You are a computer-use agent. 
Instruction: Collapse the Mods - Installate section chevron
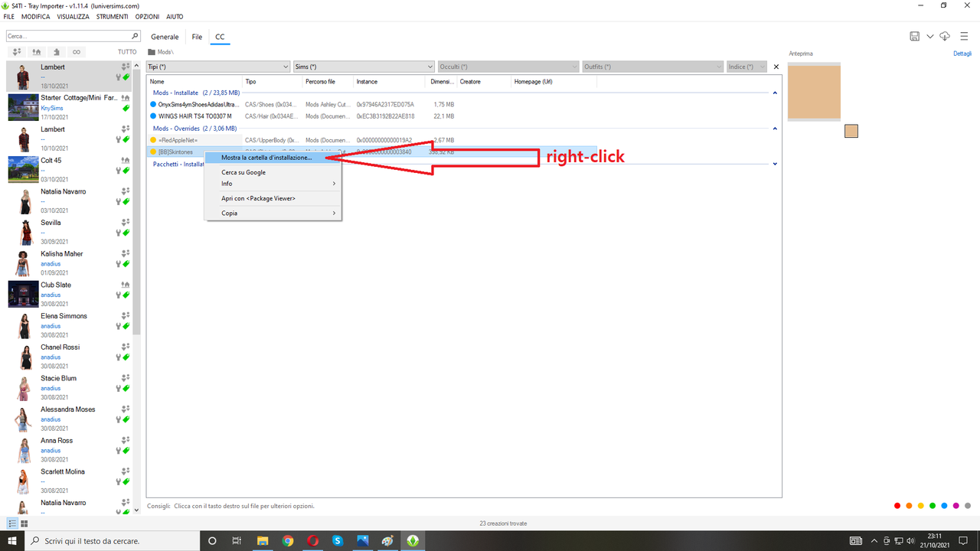(774, 92)
